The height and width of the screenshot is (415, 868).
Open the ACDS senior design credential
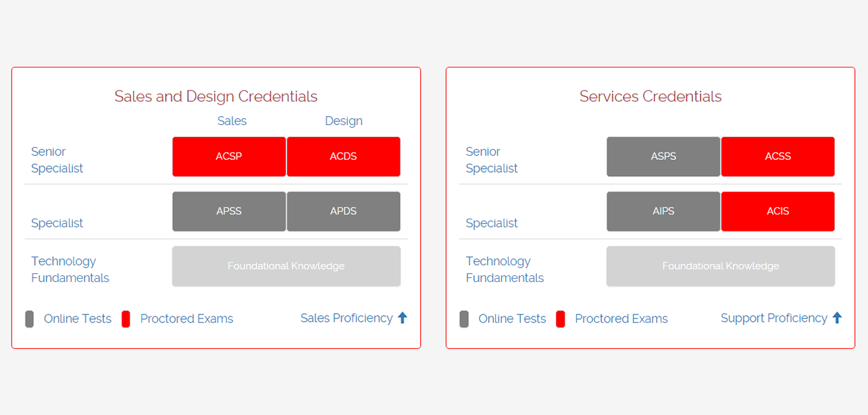343,157
